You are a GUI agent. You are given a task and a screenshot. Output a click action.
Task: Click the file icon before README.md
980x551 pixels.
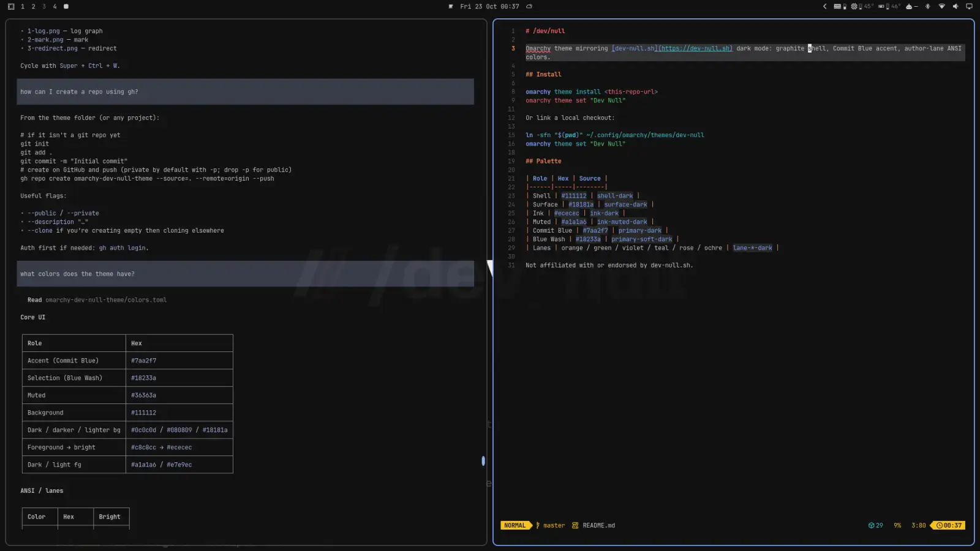coord(575,525)
